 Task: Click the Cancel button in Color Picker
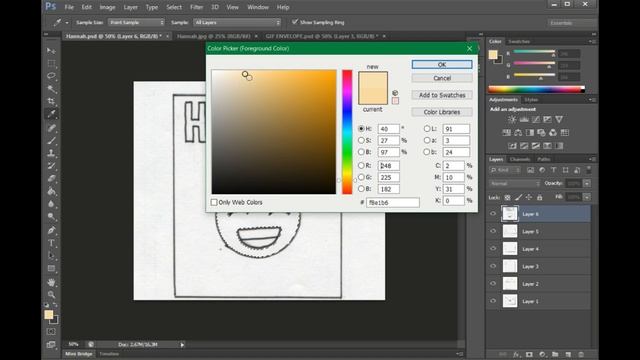pyautogui.click(x=442, y=78)
